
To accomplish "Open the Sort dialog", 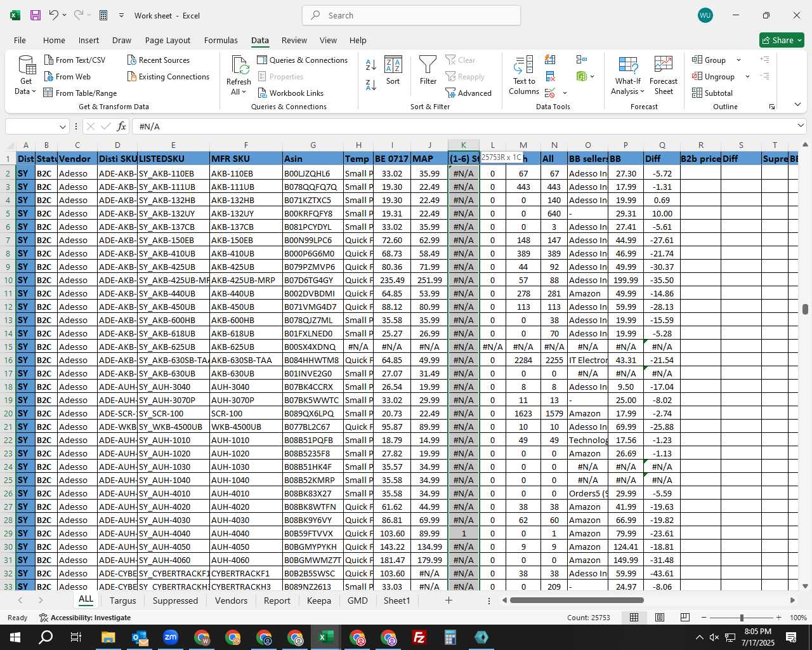I will tap(393, 70).
